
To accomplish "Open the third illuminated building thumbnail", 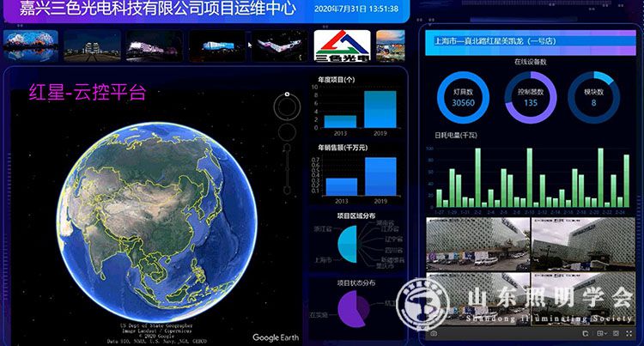I will 155,46.
